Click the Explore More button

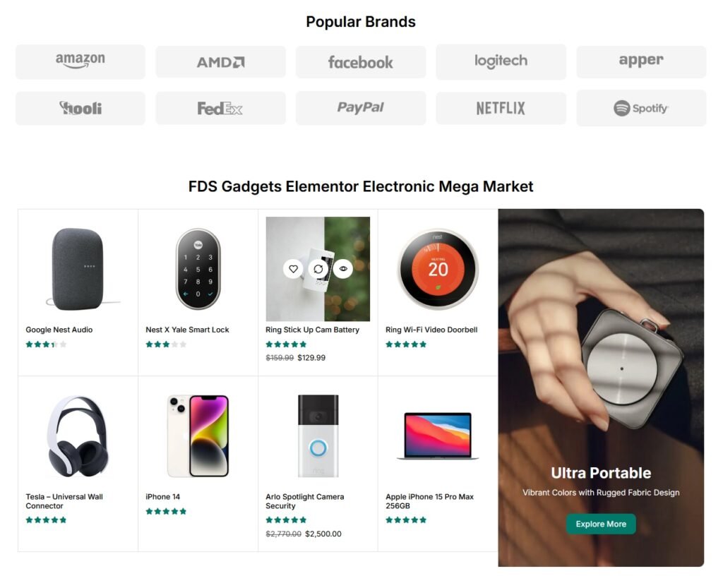point(600,524)
